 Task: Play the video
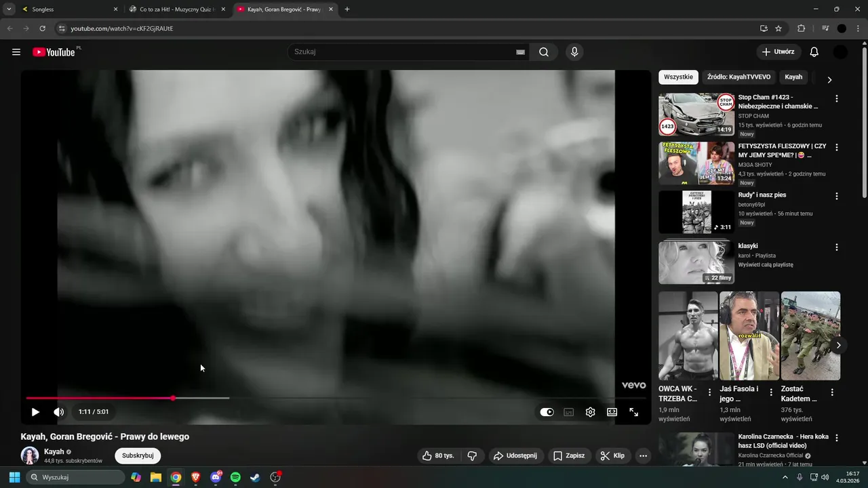pos(35,411)
